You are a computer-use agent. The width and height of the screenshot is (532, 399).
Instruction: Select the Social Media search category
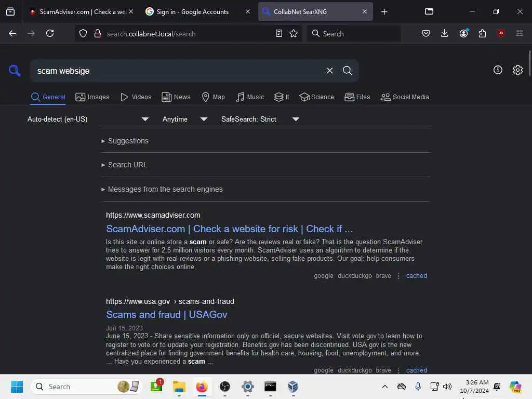click(x=405, y=97)
